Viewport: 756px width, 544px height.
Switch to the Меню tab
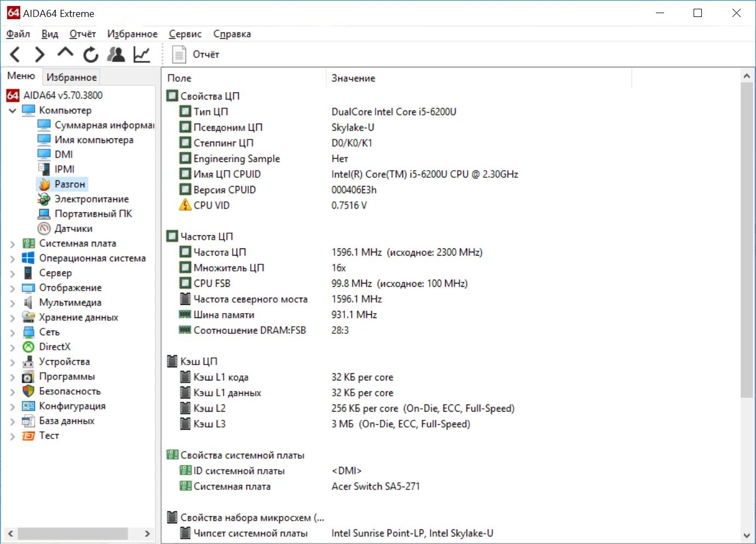tap(21, 76)
